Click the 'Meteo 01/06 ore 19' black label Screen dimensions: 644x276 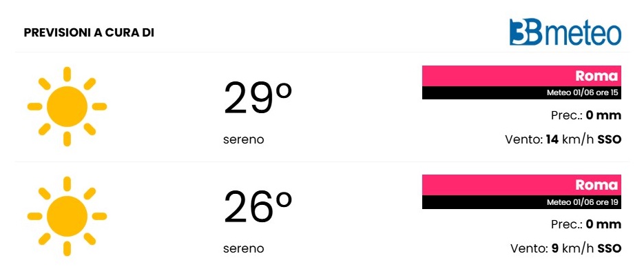pos(521,202)
